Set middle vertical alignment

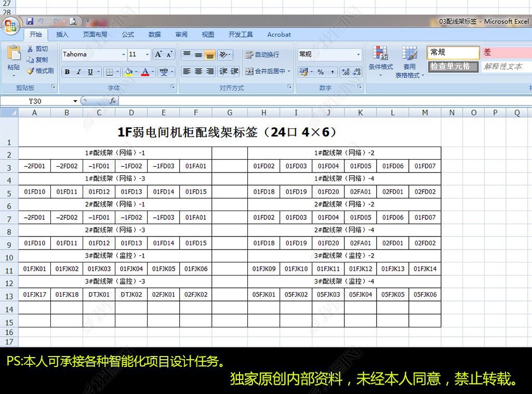point(198,54)
